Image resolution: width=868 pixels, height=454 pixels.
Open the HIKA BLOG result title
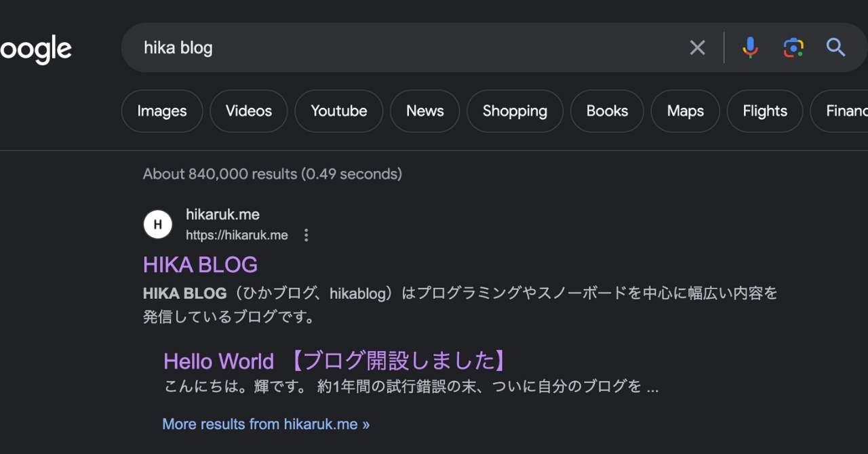[200, 264]
